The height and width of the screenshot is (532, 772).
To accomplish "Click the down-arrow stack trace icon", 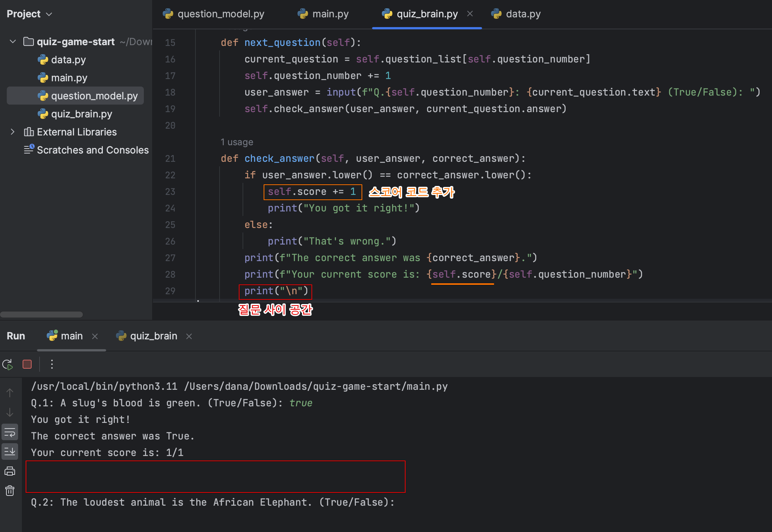I will pyautogui.click(x=10, y=412).
